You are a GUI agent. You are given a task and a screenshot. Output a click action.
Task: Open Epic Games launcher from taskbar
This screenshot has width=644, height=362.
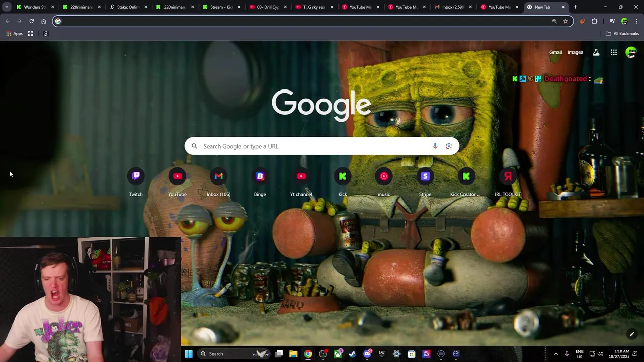click(382, 354)
